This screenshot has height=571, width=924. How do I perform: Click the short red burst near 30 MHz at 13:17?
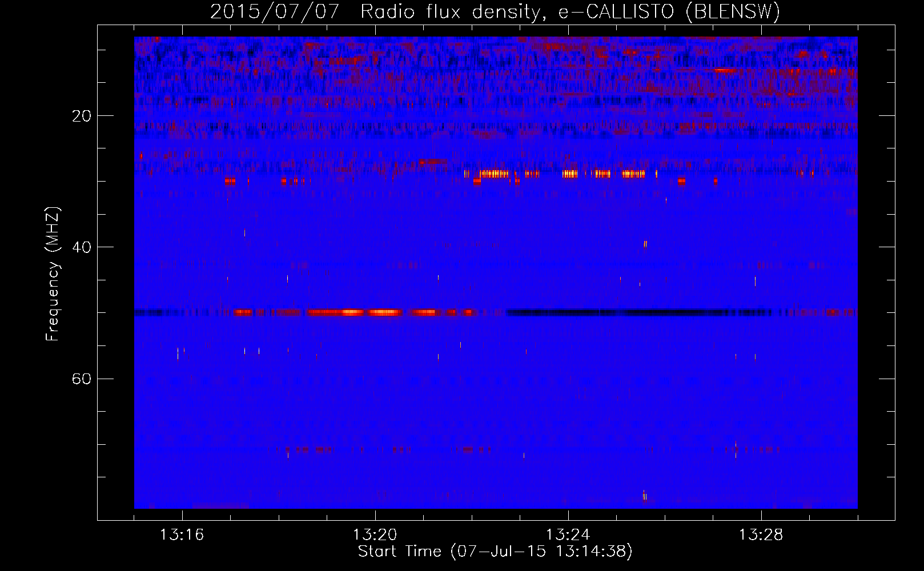click(x=230, y=181)
